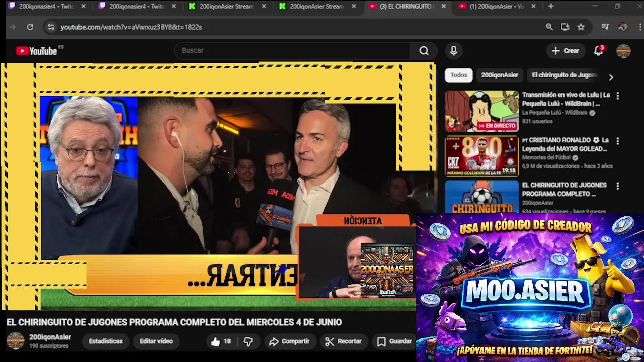Open 'CRISTIANO RONALDO La Leyenda' video title
644x362 pixels.
(x=566, y=144)
